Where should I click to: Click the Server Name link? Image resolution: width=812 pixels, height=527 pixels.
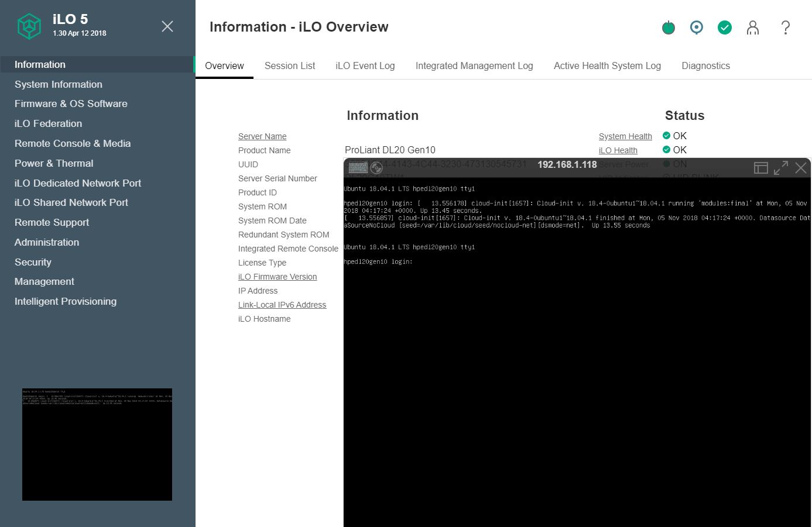262,136
